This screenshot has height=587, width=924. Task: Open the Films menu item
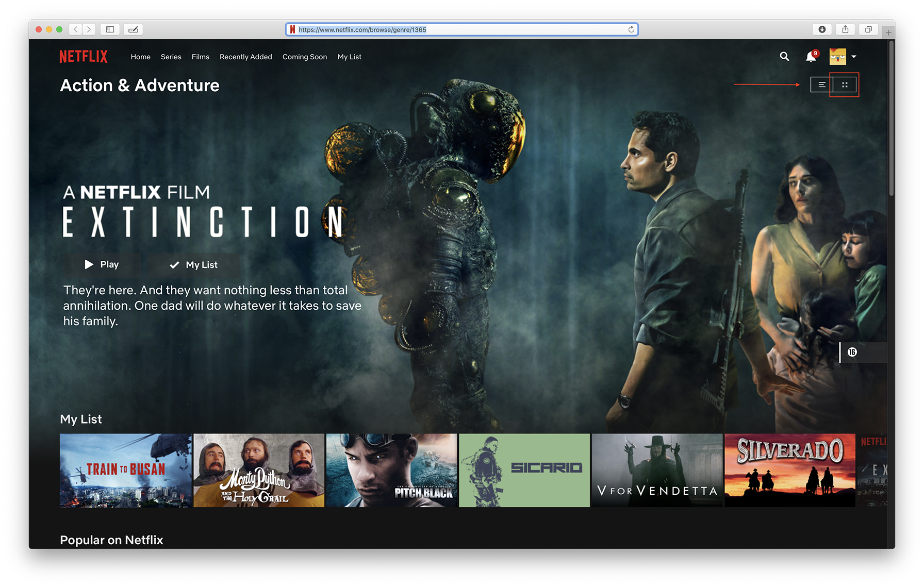[201, 57]
